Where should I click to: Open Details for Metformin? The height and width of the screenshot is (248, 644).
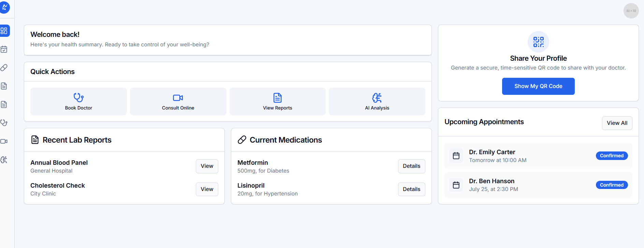[411, 166]
